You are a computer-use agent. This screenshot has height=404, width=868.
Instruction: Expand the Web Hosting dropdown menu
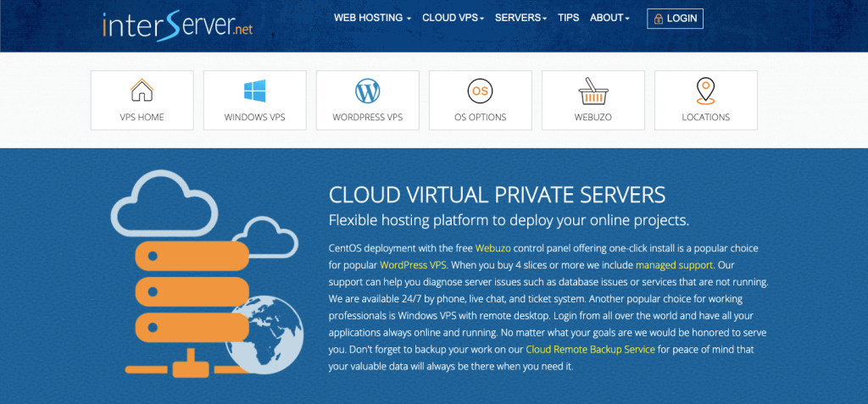tap(372, 18)
